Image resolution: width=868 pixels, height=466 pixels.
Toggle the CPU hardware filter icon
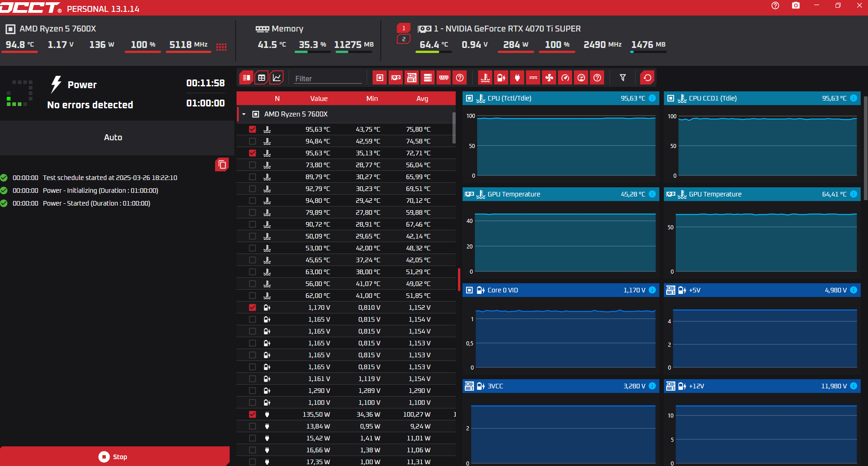379,78
